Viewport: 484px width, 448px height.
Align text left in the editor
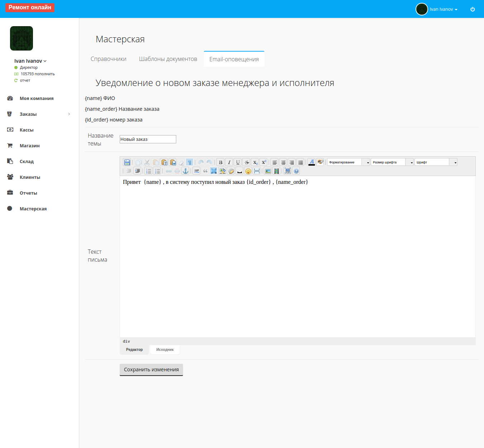pos(275,162)
